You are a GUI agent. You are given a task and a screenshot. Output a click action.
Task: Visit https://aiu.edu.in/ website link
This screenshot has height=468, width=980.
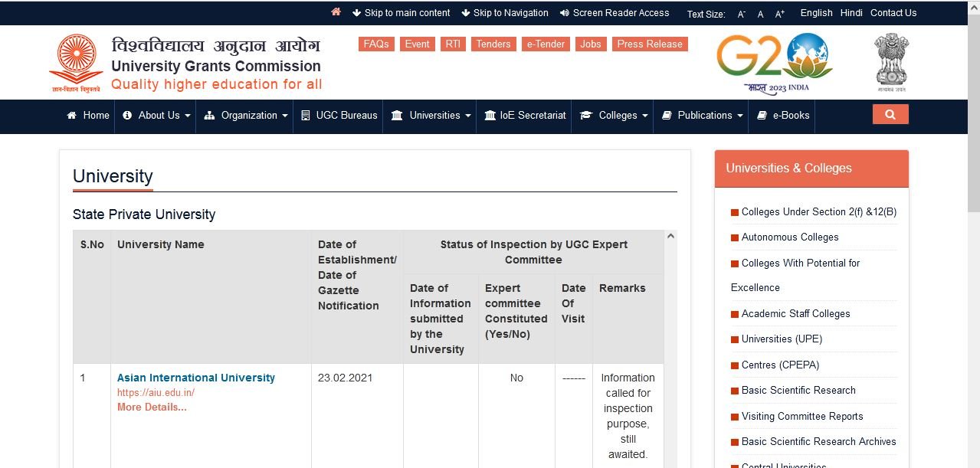[x=156, y=393]
